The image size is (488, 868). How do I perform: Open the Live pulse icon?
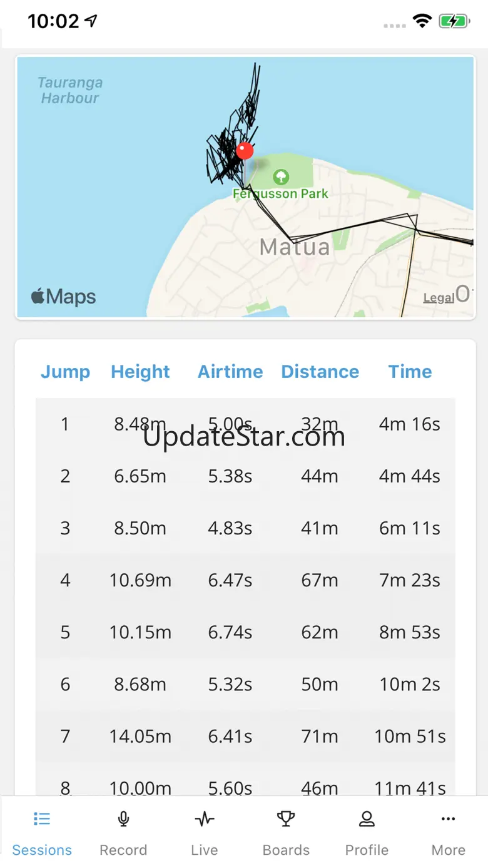click(x=204, y=819)
